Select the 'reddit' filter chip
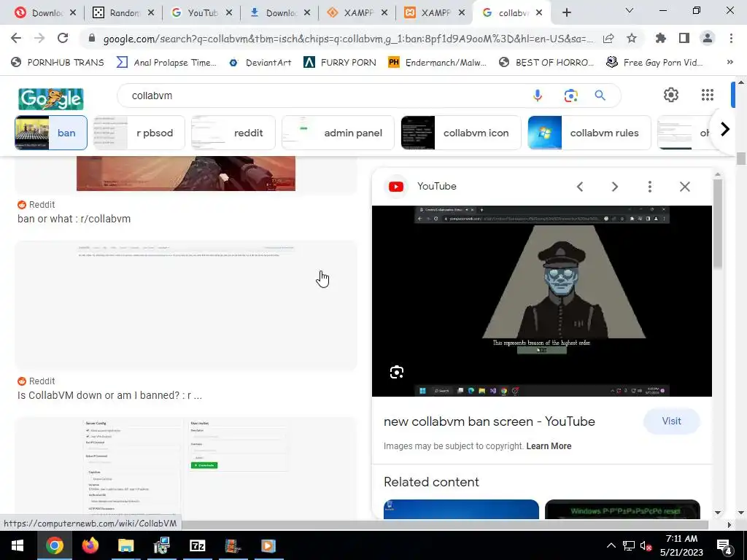The image size is (747, 560). click(233, 133)
